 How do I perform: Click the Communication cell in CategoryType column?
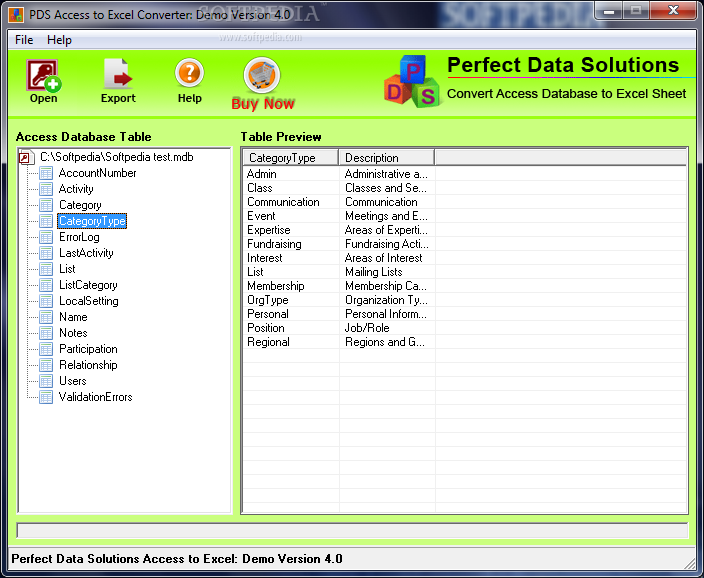[283, 202]
